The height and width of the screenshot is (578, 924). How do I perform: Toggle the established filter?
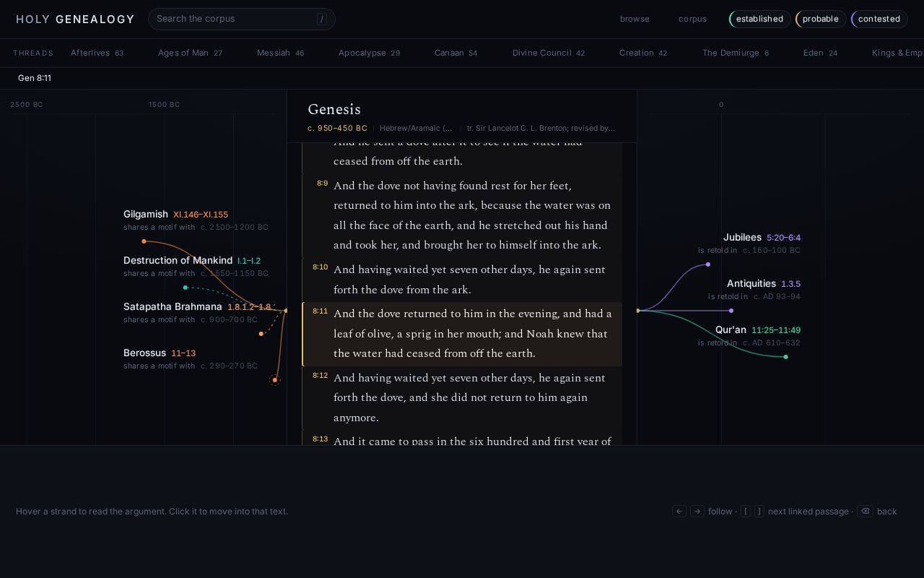point(759,19)
